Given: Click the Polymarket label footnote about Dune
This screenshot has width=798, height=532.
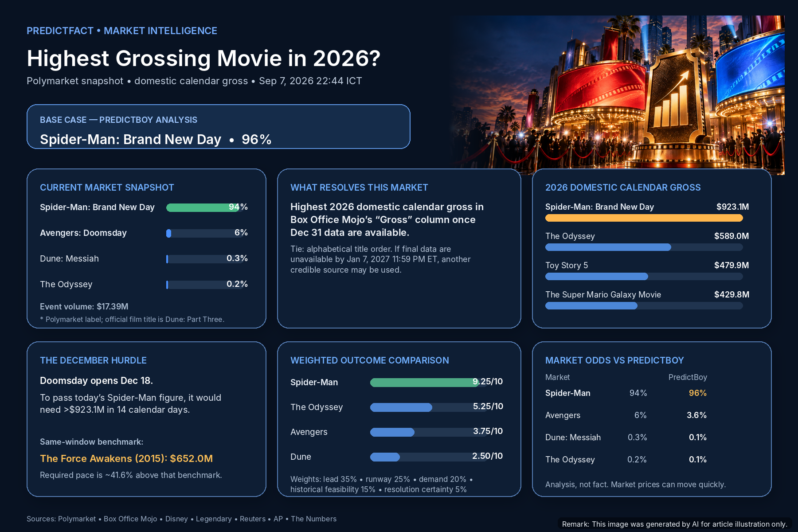Looking at the screenshot, I should click(132, 319).
